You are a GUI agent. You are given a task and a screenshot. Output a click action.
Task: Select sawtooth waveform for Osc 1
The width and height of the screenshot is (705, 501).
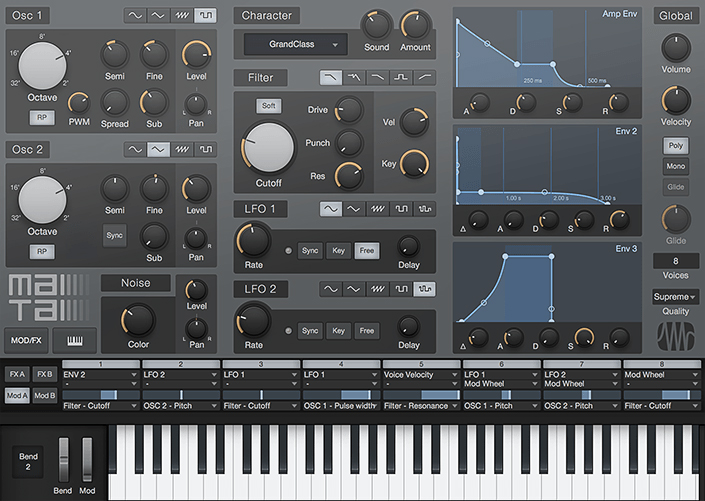pyautogui.click(x=182, y=16)
